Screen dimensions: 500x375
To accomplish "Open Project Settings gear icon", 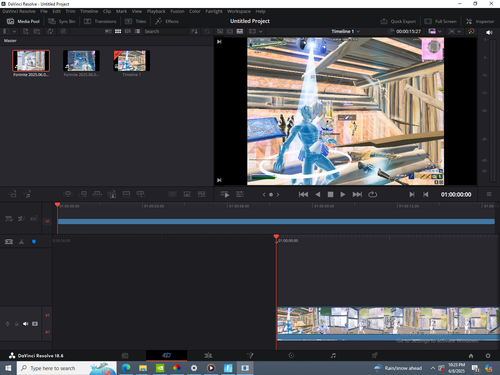I will (488, 356).
